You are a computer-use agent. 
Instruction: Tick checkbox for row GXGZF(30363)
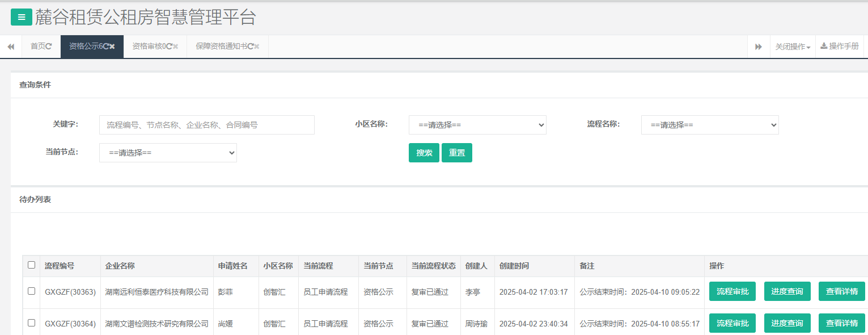click(31, 291)
